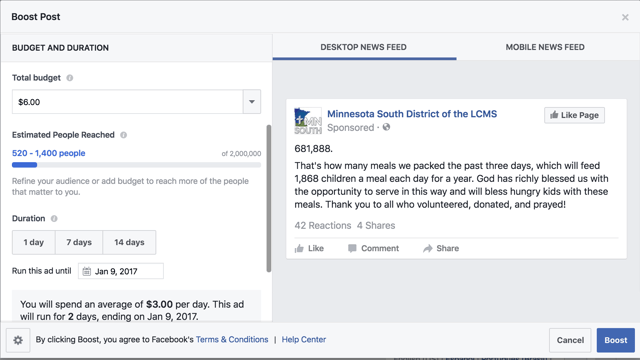Click the 4 Shares text

(376, 226)
